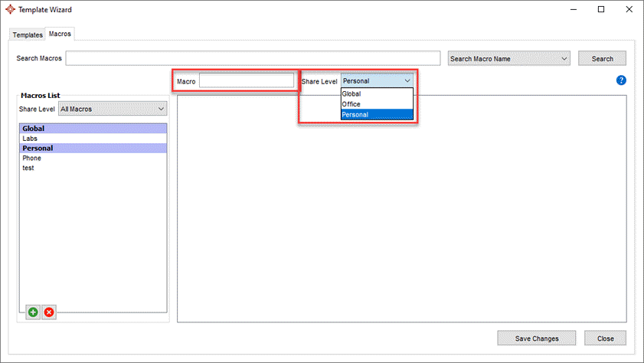Click the Save Changes button
The height and width of the screenshot is (363, 644).
pos(536,338)
